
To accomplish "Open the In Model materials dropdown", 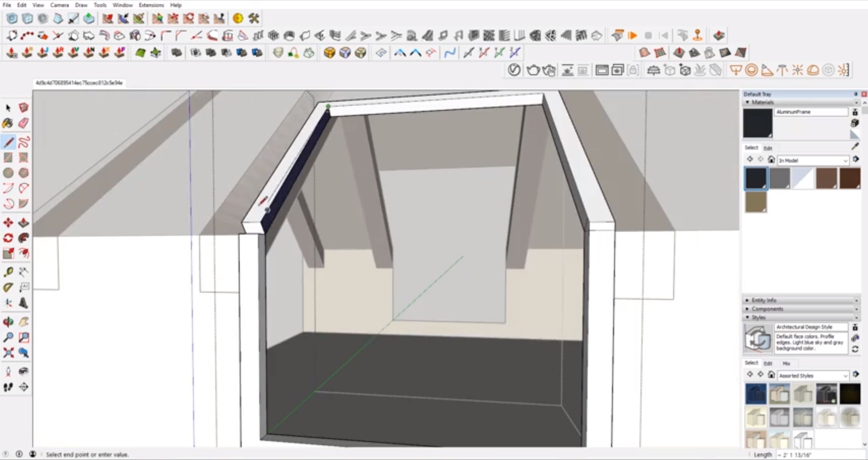I will [x=813, y=160].
